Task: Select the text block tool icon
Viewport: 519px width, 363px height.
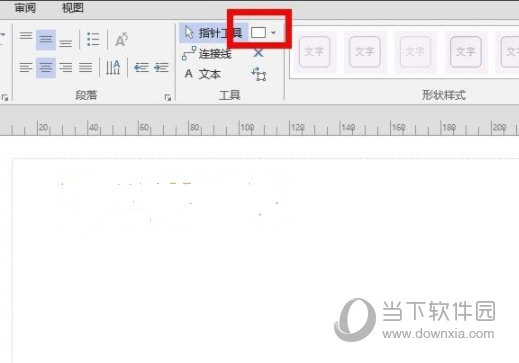Action: click(x=259, y=74)
